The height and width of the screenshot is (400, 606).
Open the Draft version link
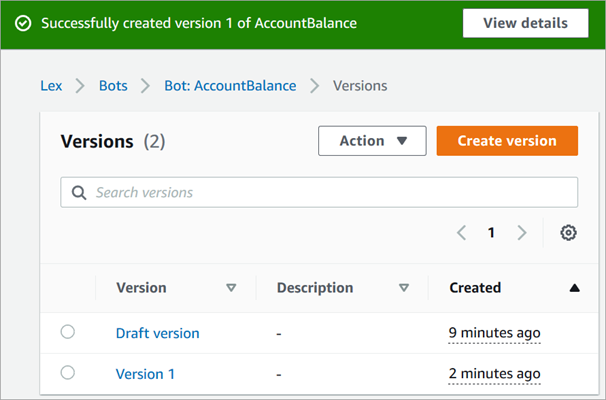[x=157, y=333]
